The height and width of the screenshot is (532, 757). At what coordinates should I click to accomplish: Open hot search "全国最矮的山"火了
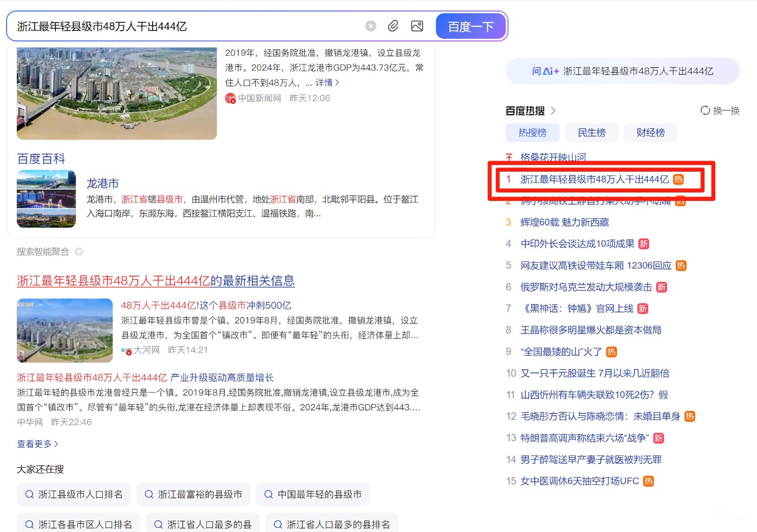pos(561,351)
